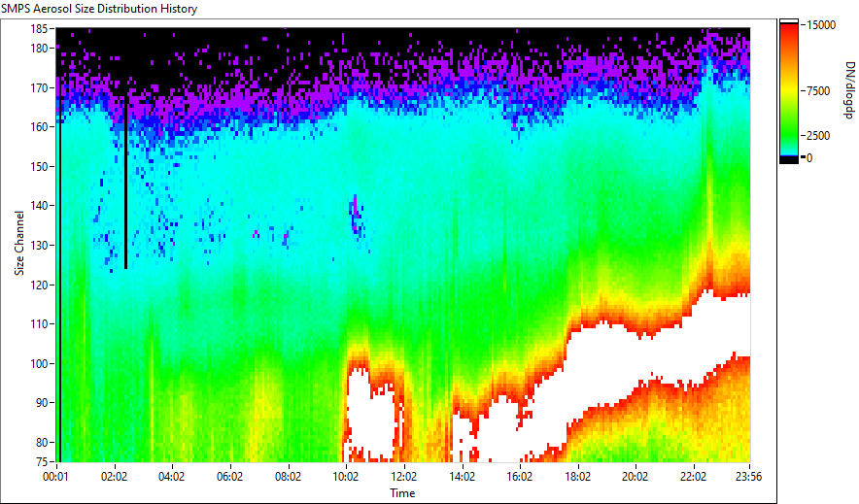This screenshot has height=504, width=859.
Task: Click the y-axis tick value 80
Action: 42,442
